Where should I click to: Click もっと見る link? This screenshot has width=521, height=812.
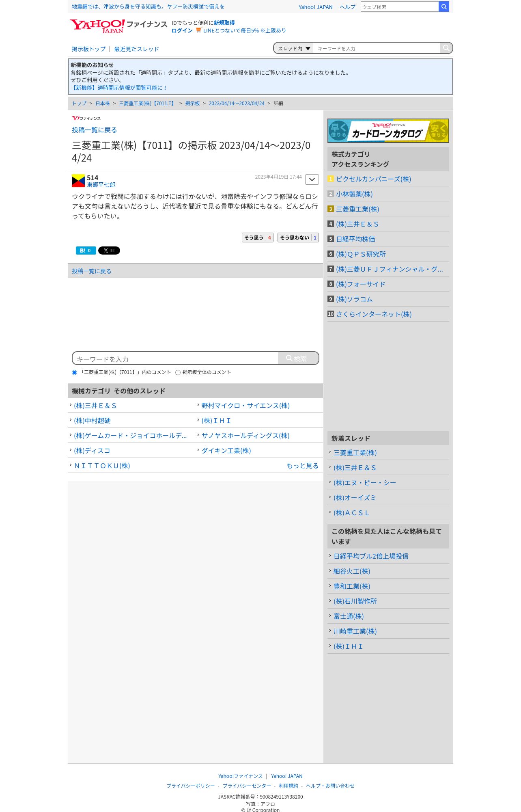[x=303, y=466]
